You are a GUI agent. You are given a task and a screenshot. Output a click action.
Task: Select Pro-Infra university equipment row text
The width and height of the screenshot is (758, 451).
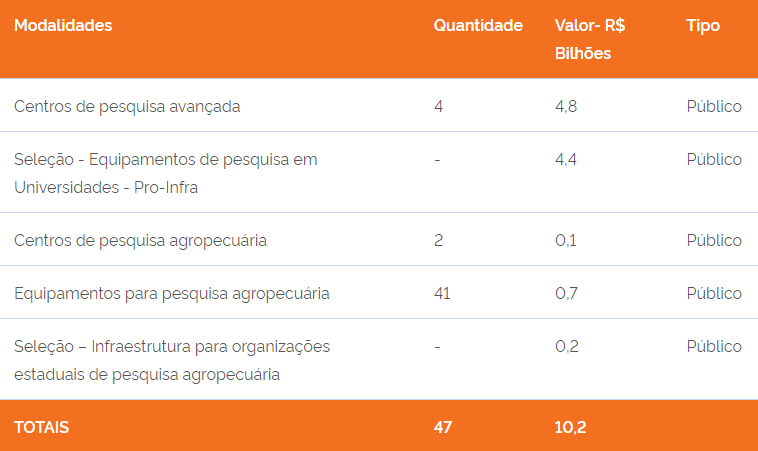click(x=166, y=173)
